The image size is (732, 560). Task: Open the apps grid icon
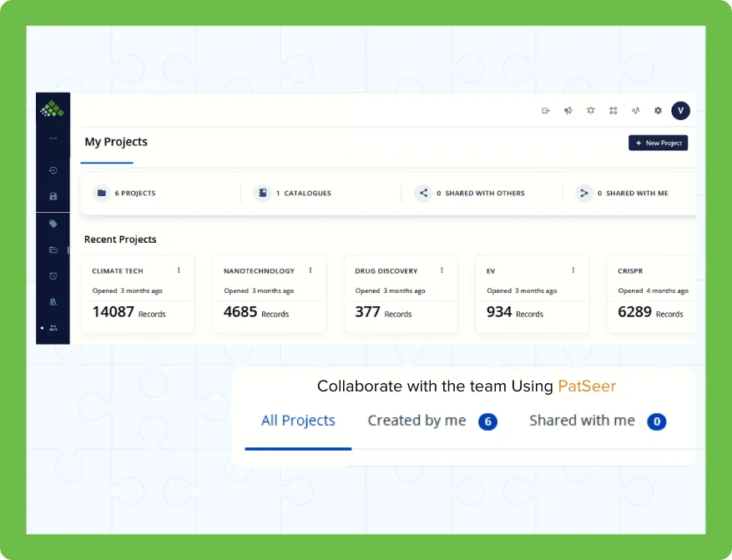613,110
